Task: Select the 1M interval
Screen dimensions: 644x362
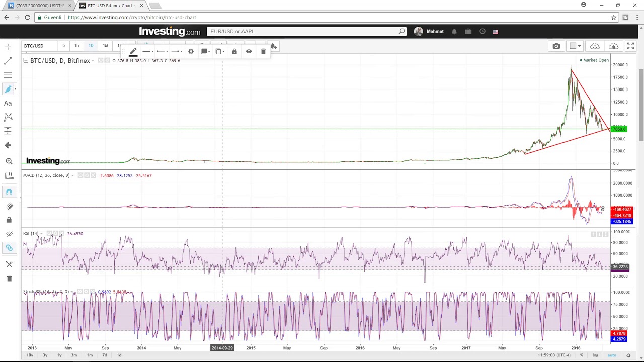Action: (105, 46)
